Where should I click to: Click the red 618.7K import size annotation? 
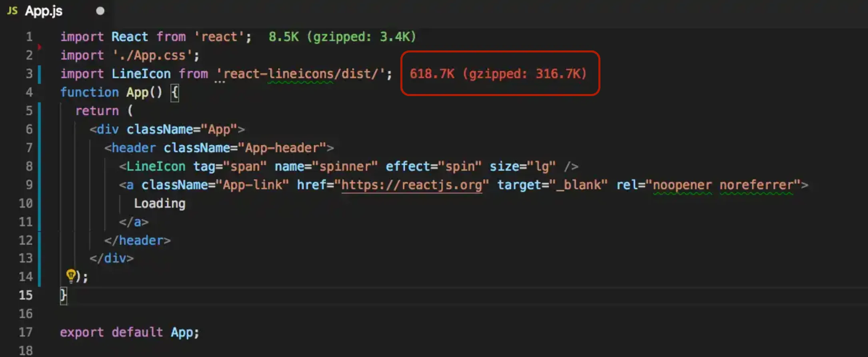click(x=498, y=74)
